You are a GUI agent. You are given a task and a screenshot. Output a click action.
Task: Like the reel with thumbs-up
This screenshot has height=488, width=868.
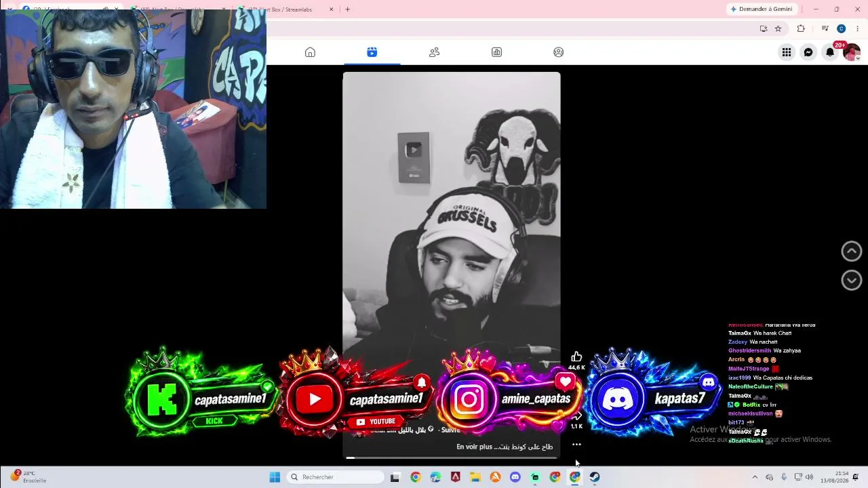pos(576,357)
